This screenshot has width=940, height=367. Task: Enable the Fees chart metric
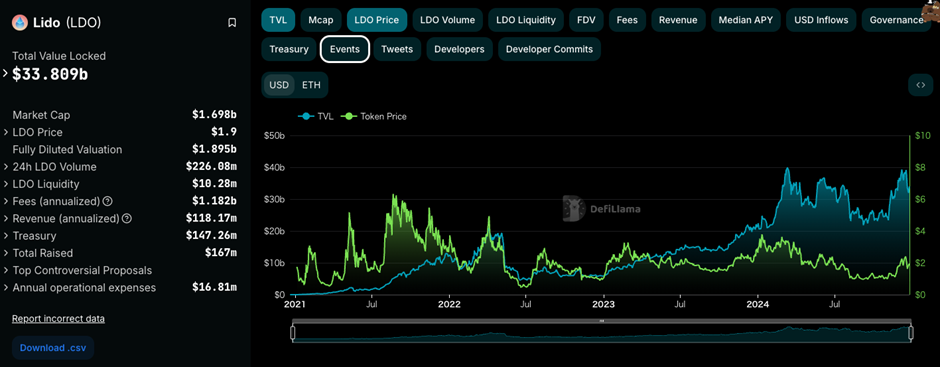pyautogui.click(x=627, y=20)
